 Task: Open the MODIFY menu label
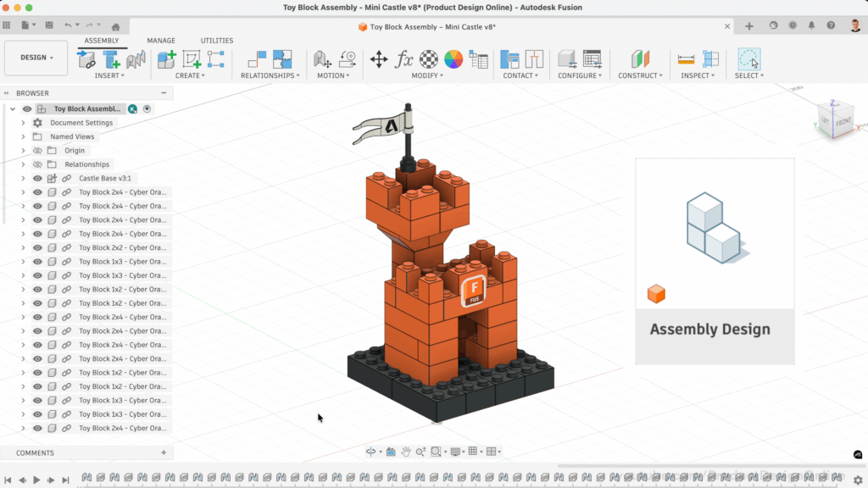click(428, 75)
